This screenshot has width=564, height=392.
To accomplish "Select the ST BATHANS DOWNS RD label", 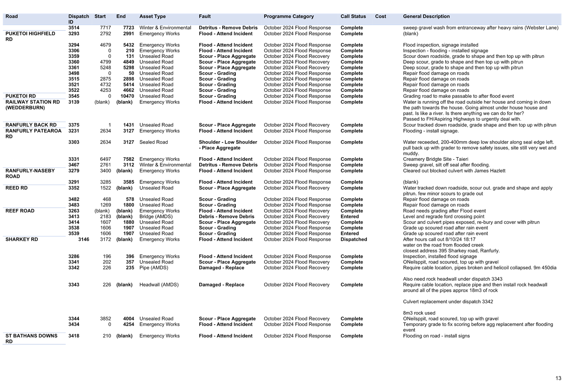I will (31, 338).
